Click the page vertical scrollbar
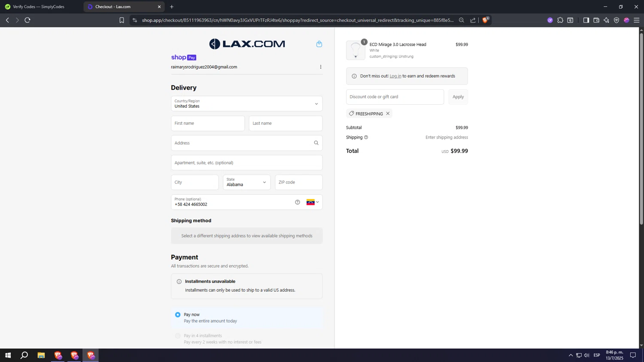 pos(641,129)
